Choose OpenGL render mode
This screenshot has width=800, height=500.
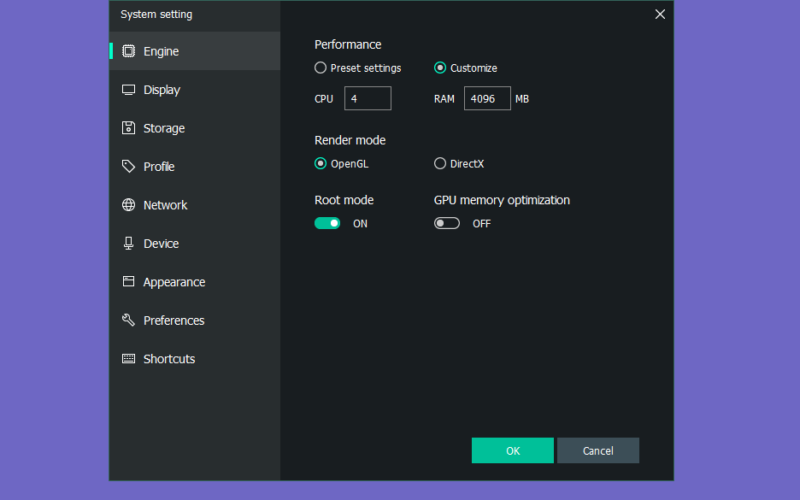click(x=320, y=163)
